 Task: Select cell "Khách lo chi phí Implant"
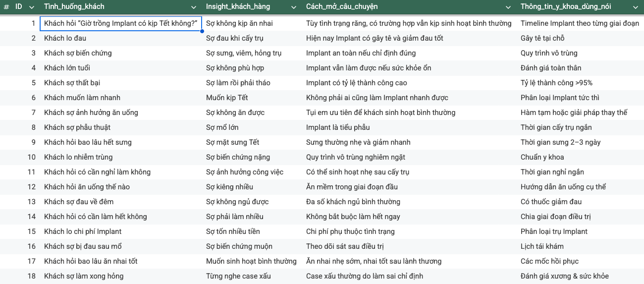click(x=121, y=231)
